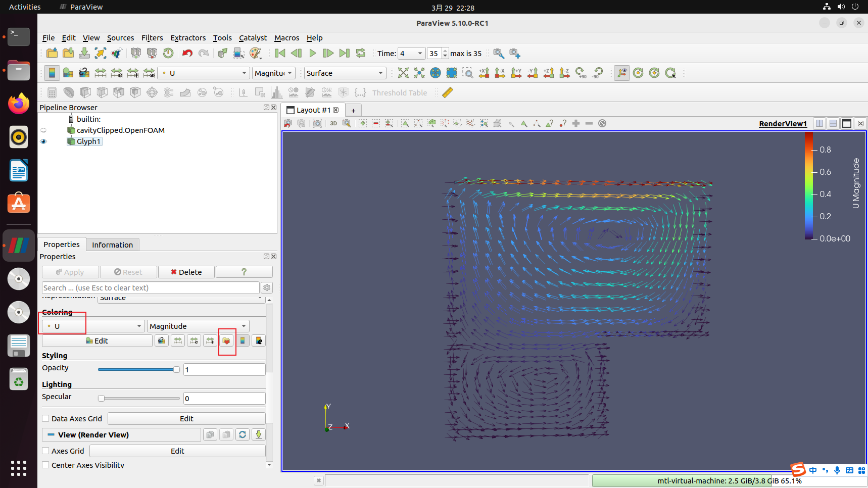868x488 pixels.
Task: Click the Edit color map toolbar icon
Action: [x=68, y=73]
